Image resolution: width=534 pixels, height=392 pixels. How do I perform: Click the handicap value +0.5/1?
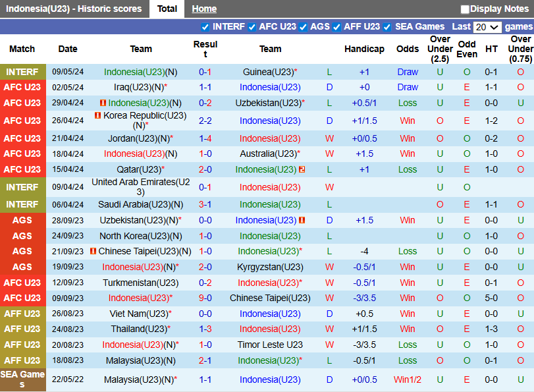[x=364, y=103]
